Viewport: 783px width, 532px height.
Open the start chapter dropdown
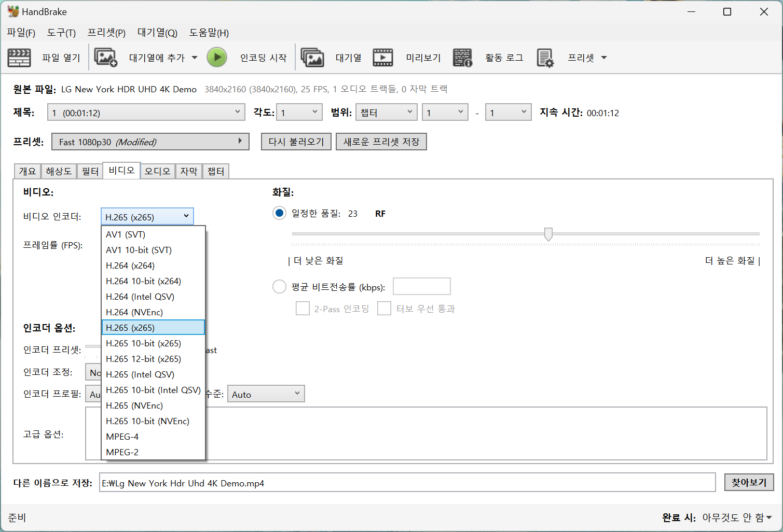(x=445, y=113)
